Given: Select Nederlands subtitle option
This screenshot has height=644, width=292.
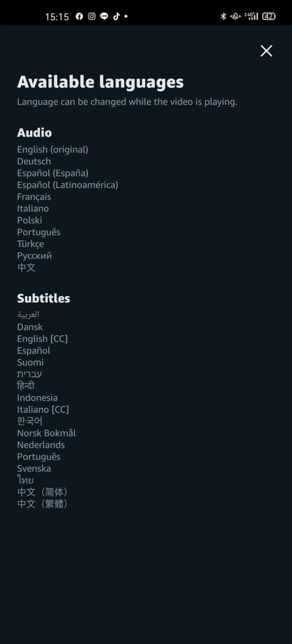Looking at the screenshot, I should click(41, 445).
